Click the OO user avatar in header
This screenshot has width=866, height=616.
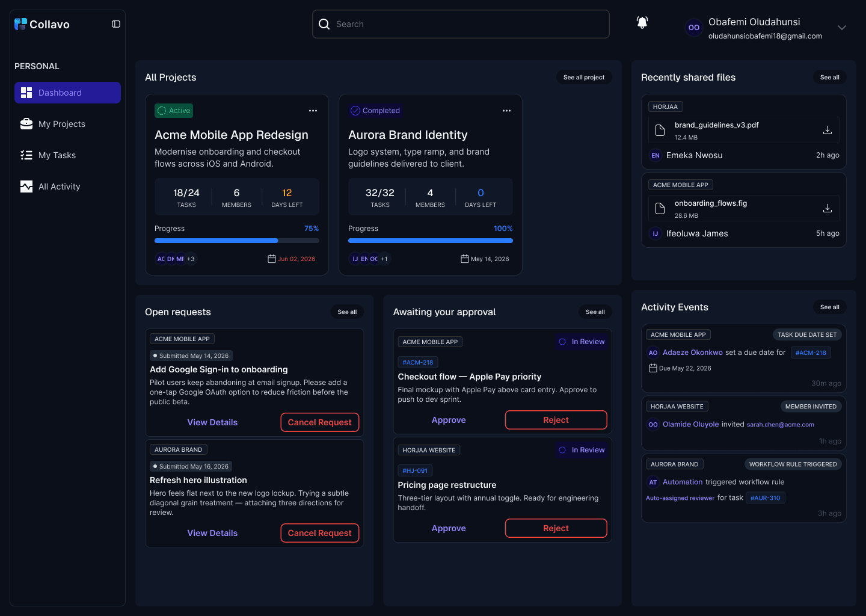tap(694, 28)
